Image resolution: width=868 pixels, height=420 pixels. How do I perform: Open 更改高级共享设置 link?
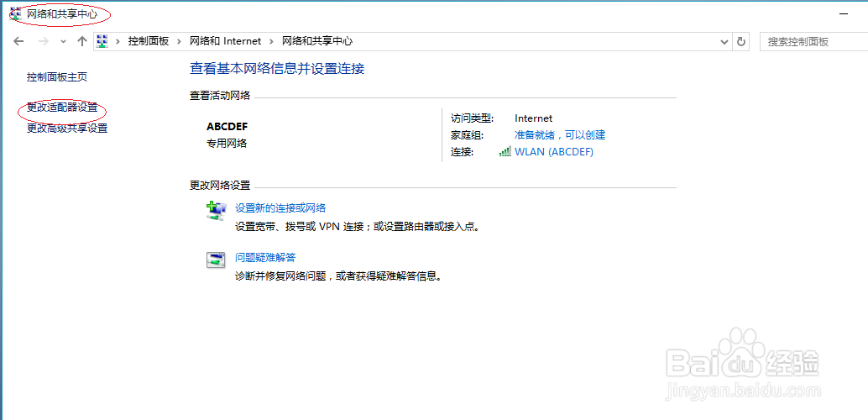click(x=67, y=129)
